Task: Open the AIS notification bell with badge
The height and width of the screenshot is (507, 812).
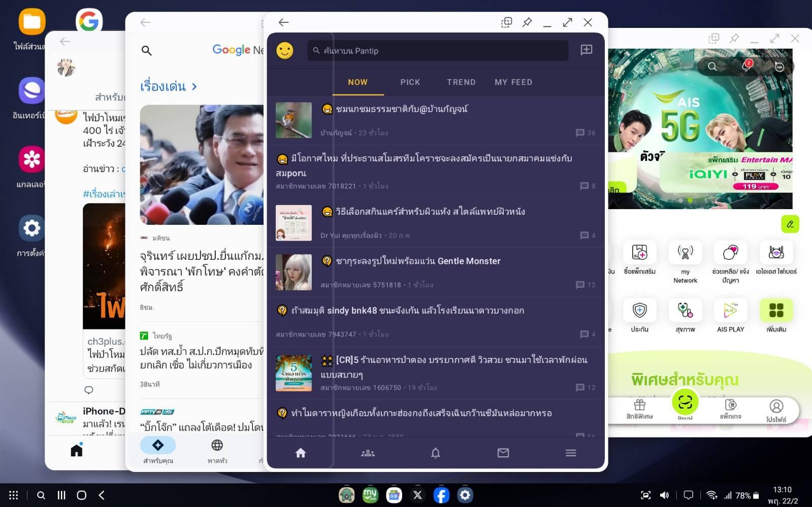Action: pyautogui.click(x=746, y=66)
